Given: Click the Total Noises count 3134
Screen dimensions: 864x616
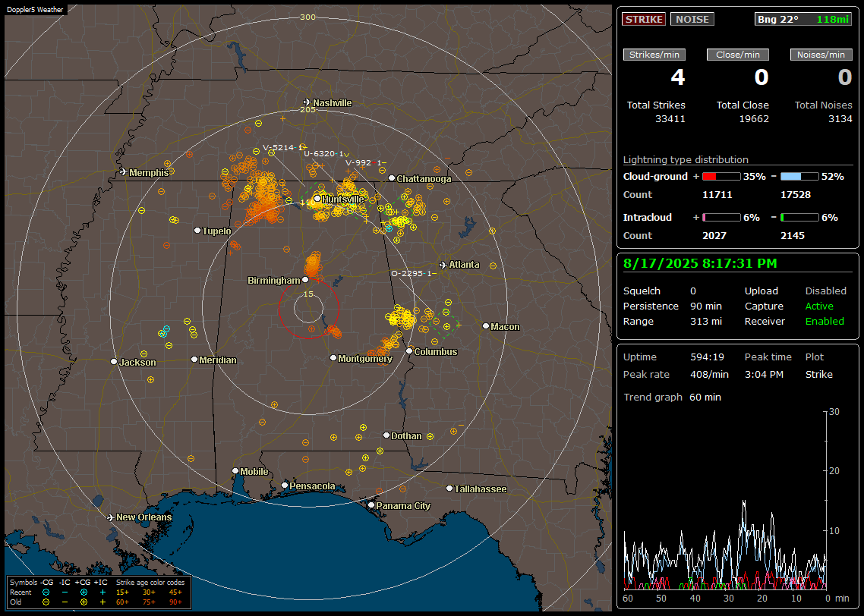Looking at the screenshot, I should pyautogui.click(x=840, y=119).
